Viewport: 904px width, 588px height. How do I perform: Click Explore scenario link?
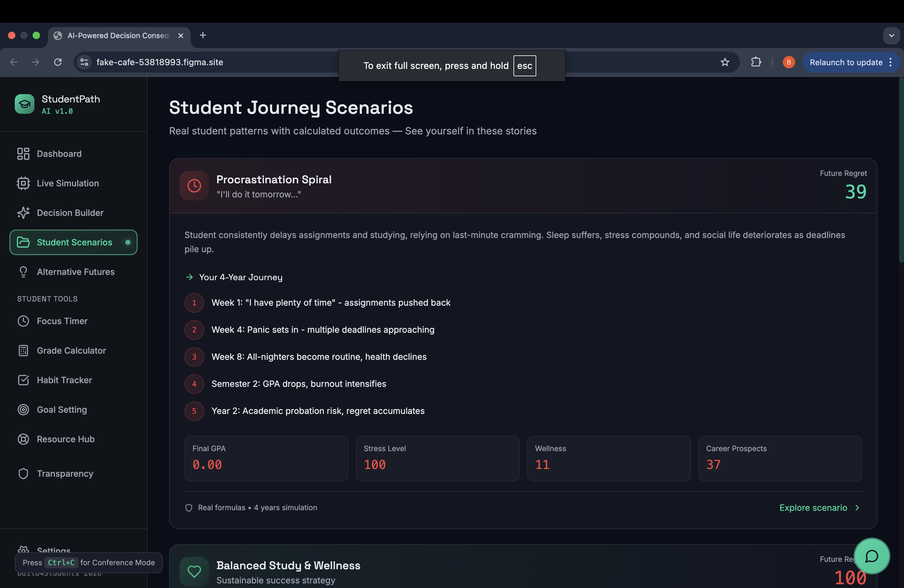click(x=813, y=508)
